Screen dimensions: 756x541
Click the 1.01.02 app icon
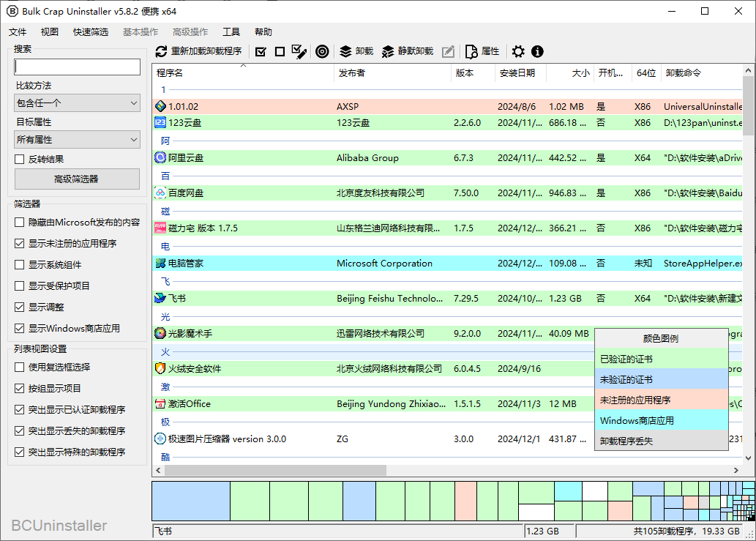(160, 107)
